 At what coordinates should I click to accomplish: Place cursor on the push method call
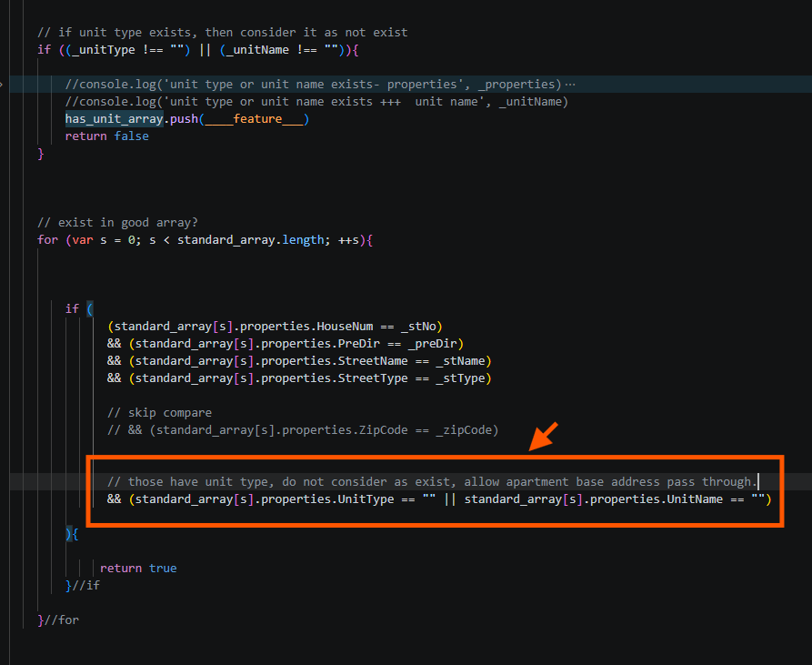(x=185, y=119)
